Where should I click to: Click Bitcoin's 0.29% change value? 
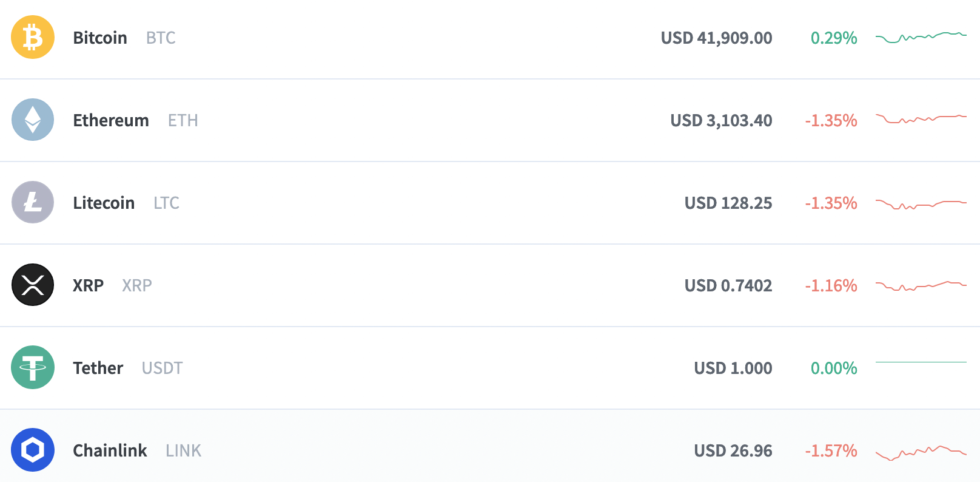[834, 38]
